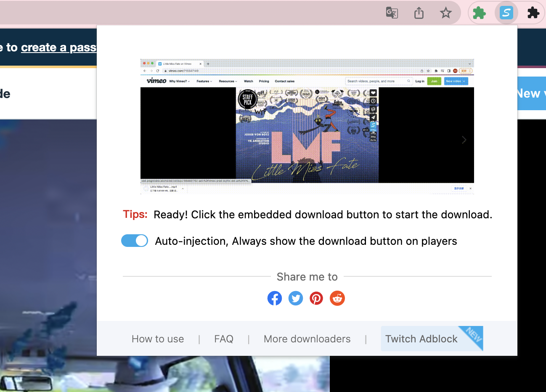
Task: Open the green puzzle piece extension
Action: pyautogui.click(x=480, y=13)
